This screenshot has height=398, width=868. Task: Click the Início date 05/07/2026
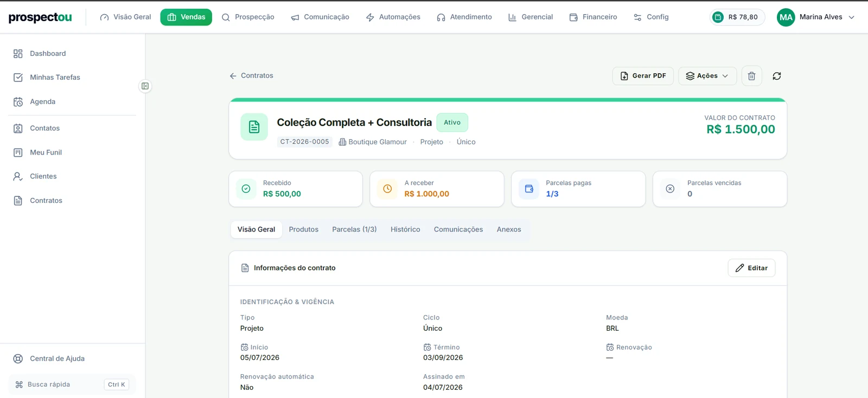pyautogui.click(x=260, y=358)
